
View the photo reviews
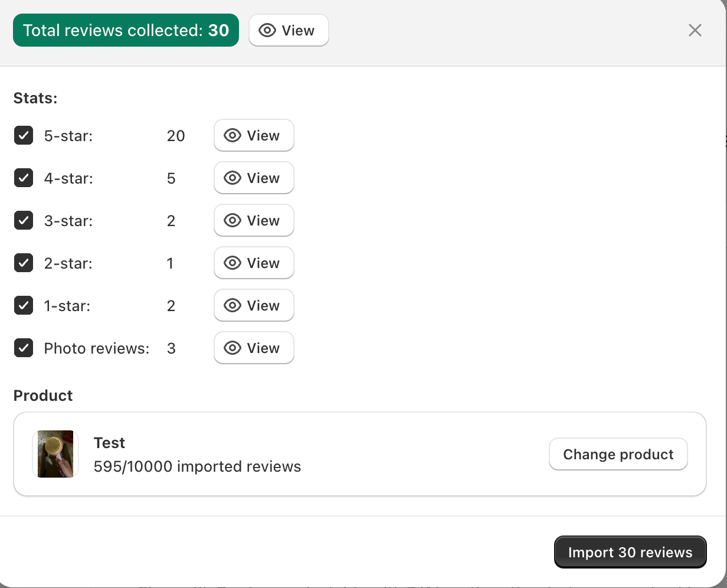[x=254, y=348]
